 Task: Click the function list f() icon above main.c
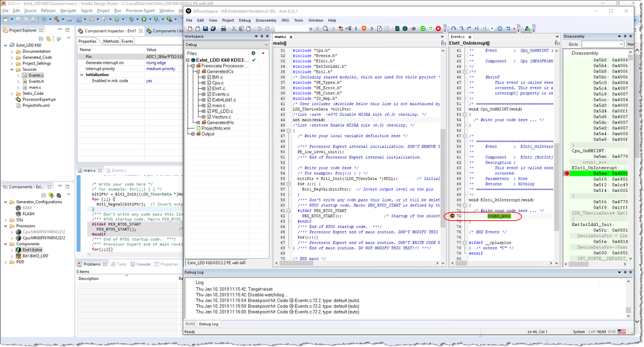point(443,42)
